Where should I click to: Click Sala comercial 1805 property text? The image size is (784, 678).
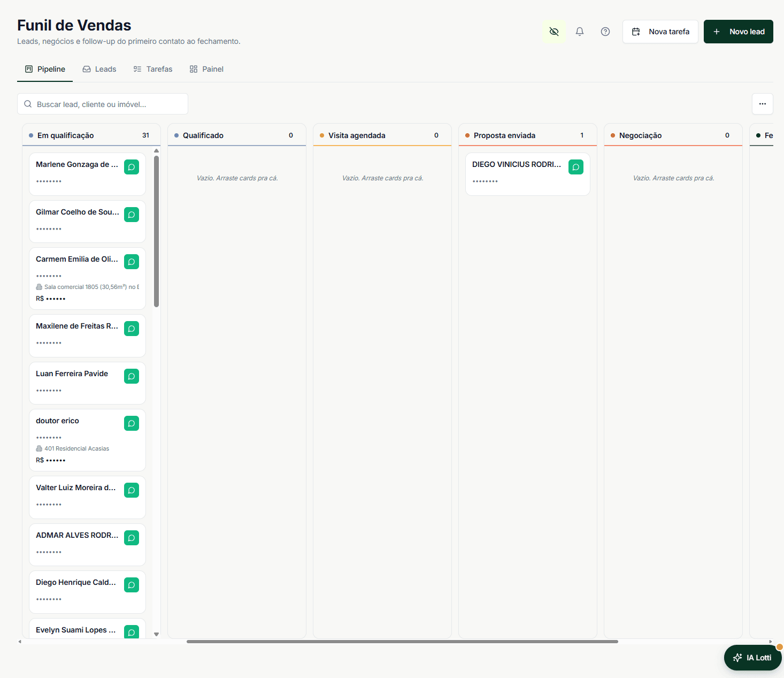coord(91,287)
